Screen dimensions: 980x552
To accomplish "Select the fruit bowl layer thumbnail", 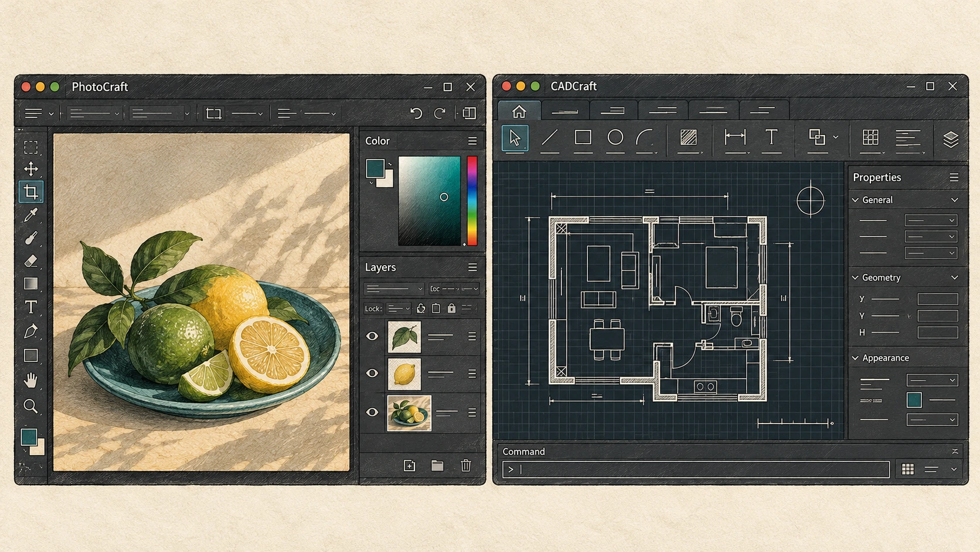I will [x=409, y=413].
